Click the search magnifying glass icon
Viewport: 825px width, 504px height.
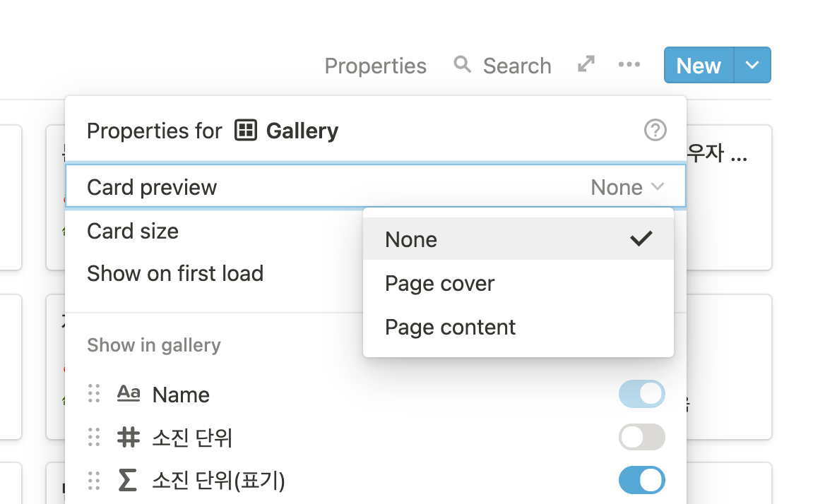[x=463, y=65]
